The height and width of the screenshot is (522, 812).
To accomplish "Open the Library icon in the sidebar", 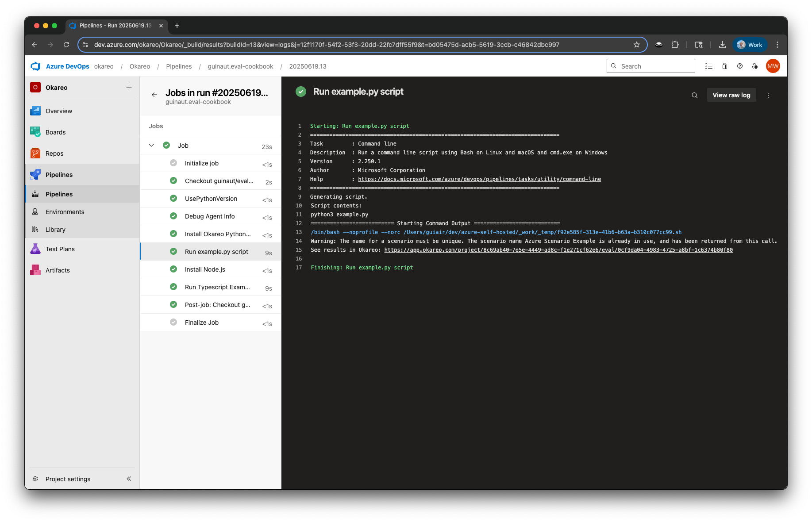I will tap(35, 230).
